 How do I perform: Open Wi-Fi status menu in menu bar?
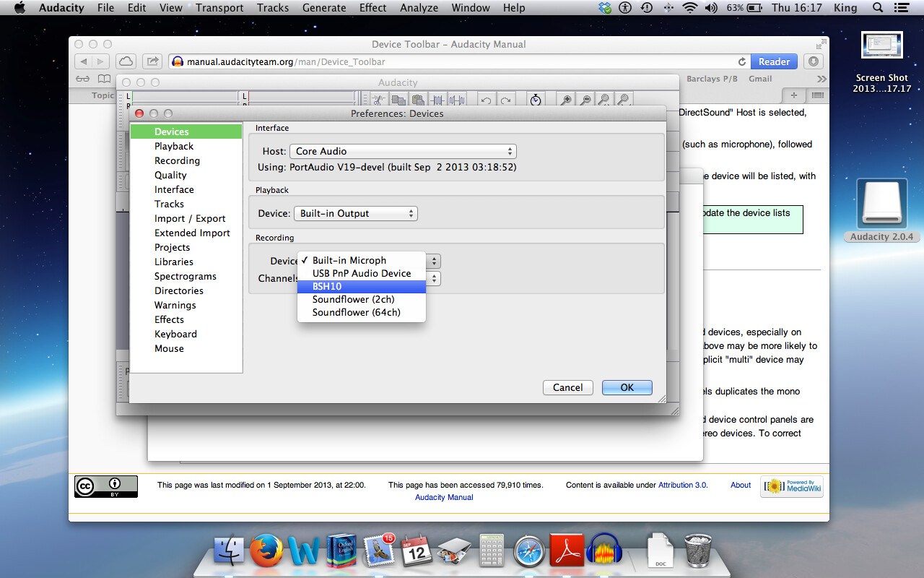pyautogui.click(x=690, y=8)
